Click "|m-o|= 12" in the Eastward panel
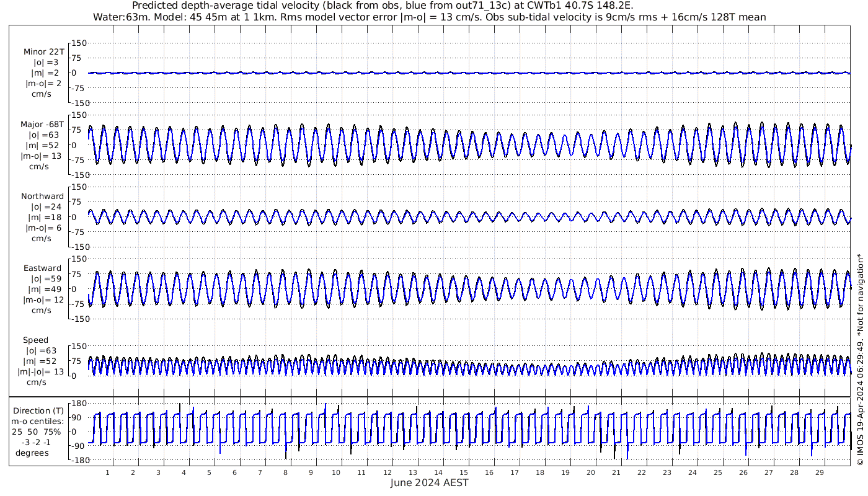The image size is (868, 496). (x=43, y=300)
